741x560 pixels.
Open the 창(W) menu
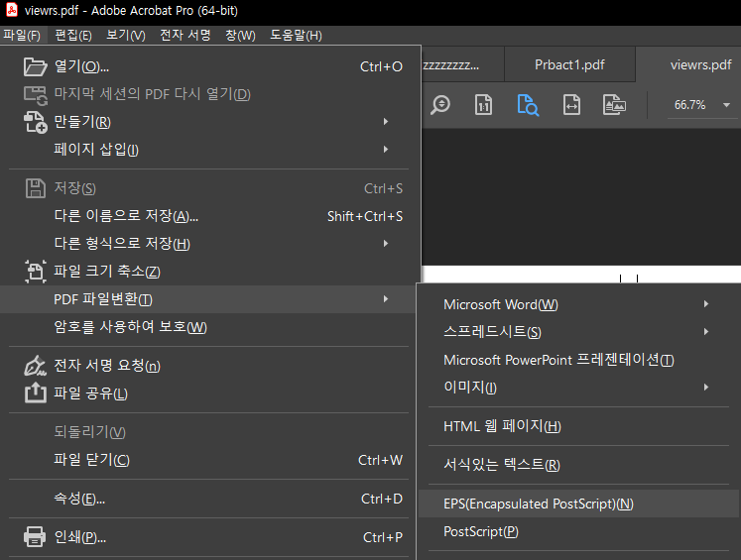[240, 36]
